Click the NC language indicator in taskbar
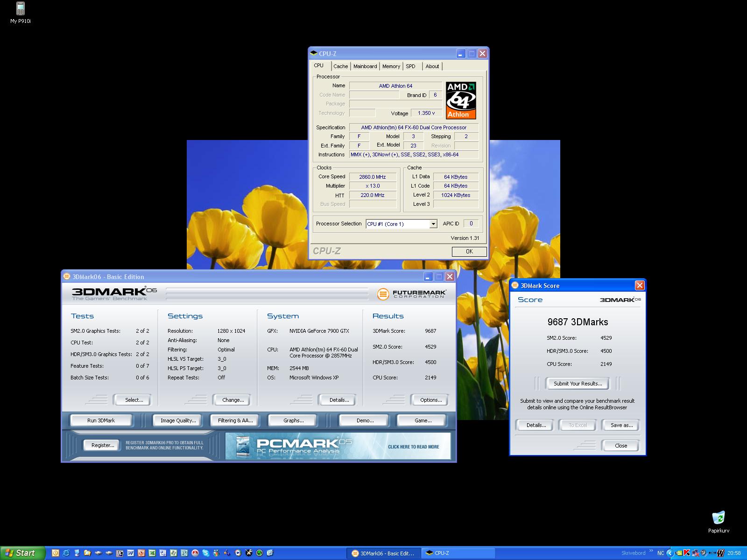This screenshot has height=560, width=747. click(x=661, y=553)
